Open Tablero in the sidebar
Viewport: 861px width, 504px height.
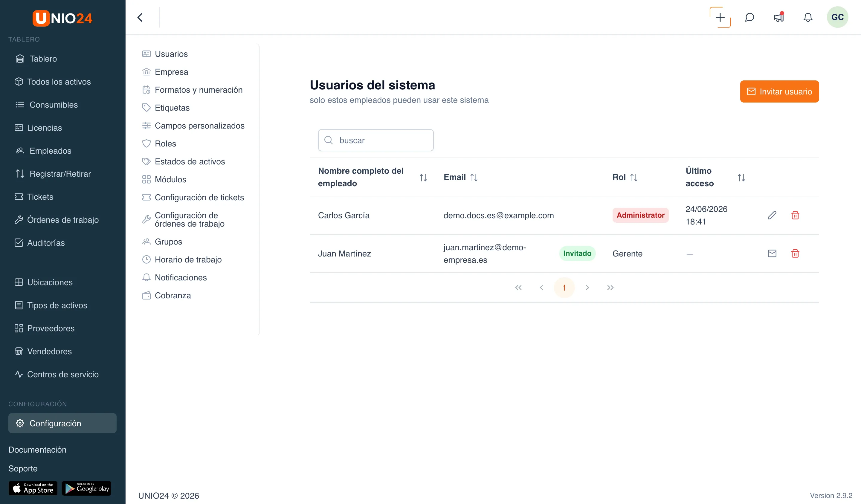(x=62, y=59)
